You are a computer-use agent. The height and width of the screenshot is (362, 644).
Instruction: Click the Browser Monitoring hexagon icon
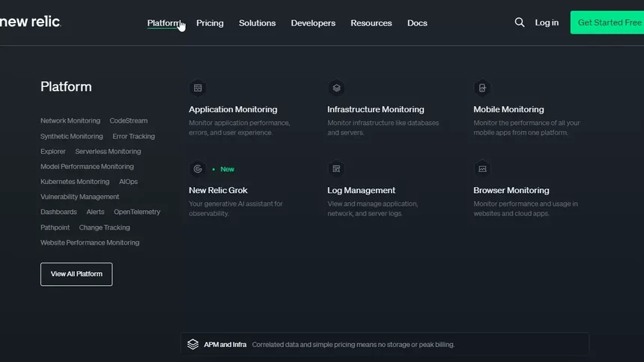(x=482, y=169)
